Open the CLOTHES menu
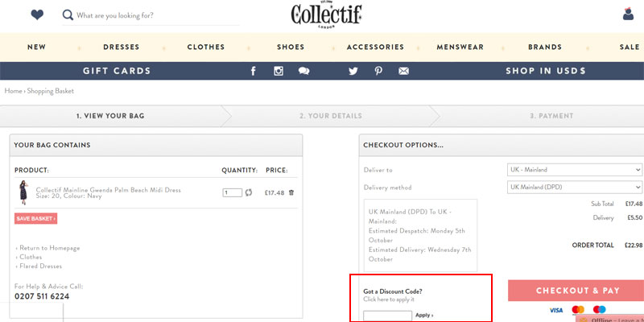The width and height of the screenshot is (644, 322). pyautogui.click(x=206, y=47)
